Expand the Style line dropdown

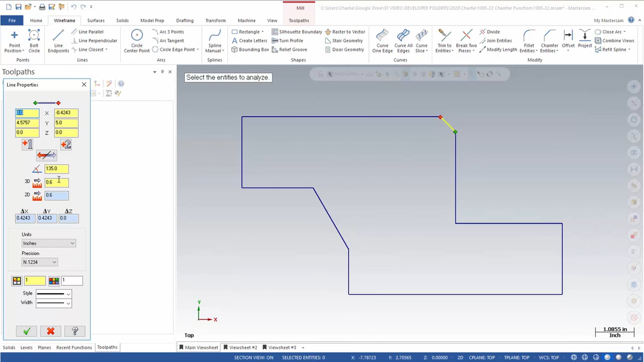coord(68,293)
